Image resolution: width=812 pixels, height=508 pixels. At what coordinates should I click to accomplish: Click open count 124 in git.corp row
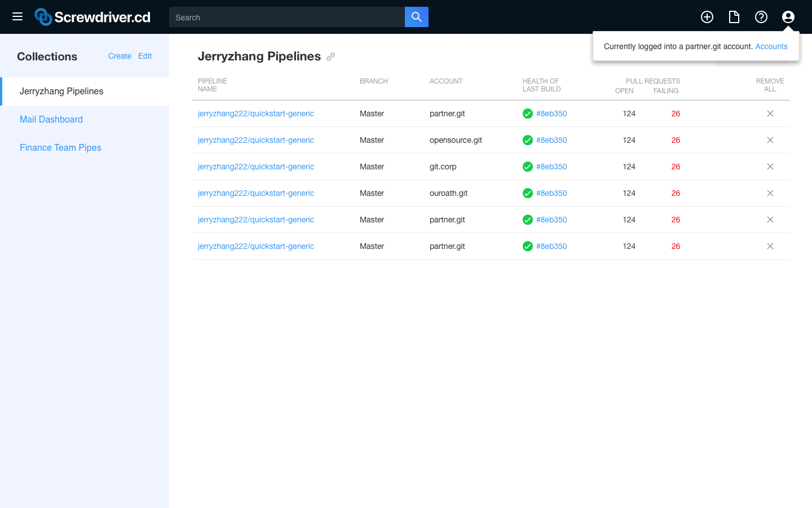pyautogui.click(x=629, y=167)
